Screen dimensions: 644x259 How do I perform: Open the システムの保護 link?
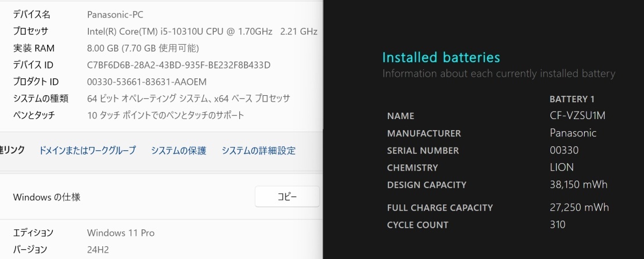pos(178,150)
